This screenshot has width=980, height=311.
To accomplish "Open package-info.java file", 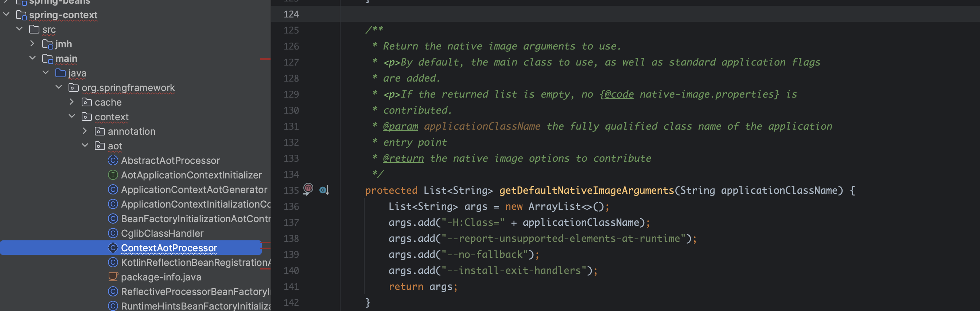I will pos(161,277).
